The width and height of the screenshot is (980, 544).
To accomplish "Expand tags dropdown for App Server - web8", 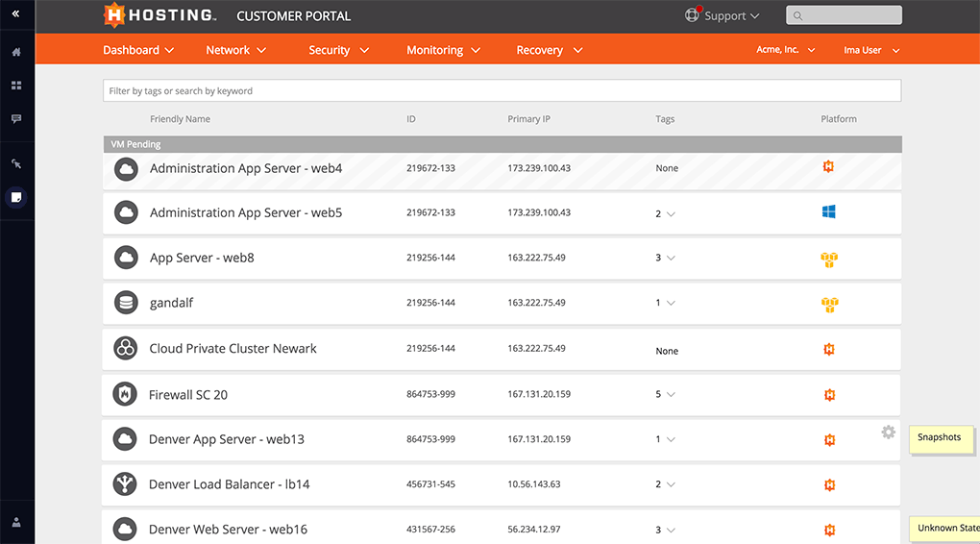I will tap(665, 259).
